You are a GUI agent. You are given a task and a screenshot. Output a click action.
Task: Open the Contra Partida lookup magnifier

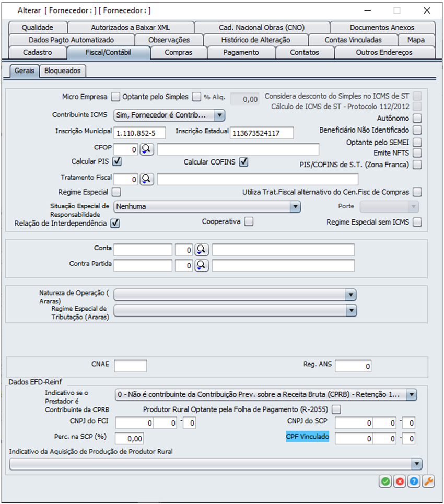(201, 265)
